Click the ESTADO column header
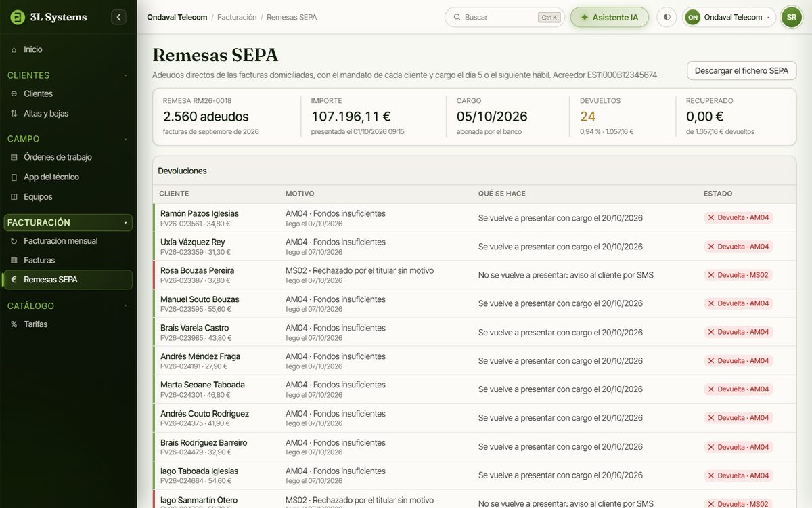This screenshot has height=508, width=812. pyautogui.click(x=718, y=194)
